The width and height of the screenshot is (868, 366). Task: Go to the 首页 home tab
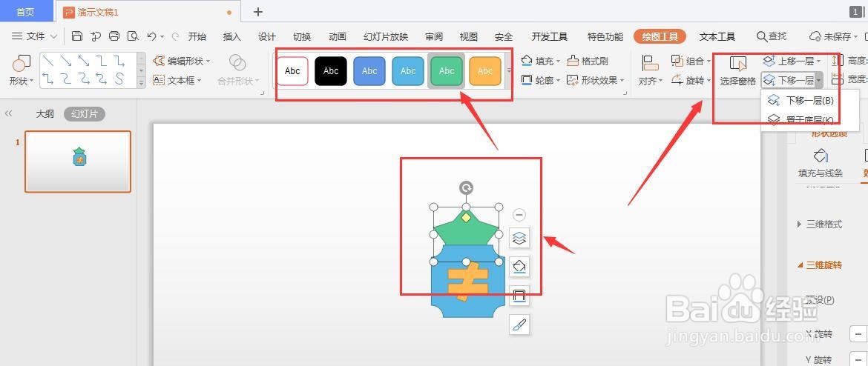pyautogui.click(x=25, y=11)
